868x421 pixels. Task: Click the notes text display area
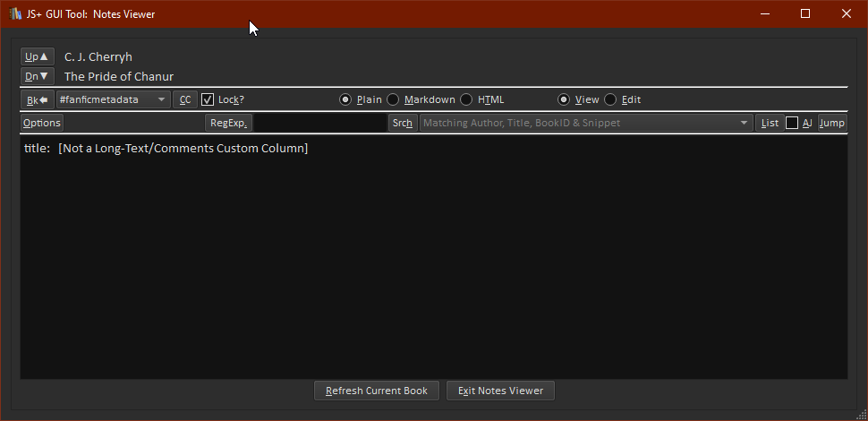coord(433,257)
